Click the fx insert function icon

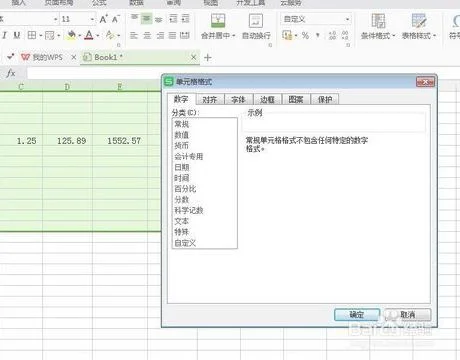[11, 73]
